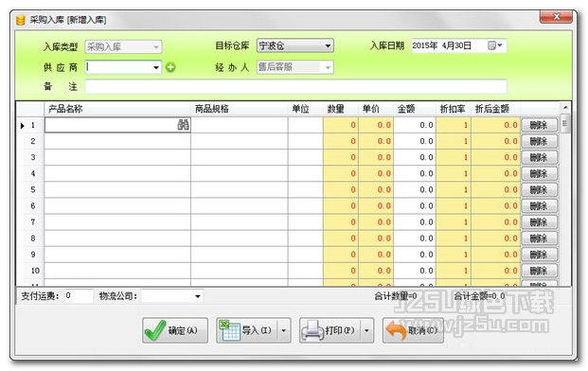The width and height of the screenshot is (588, 371).
Task: Select row 5 via its row number
Action: pos(30,189)
